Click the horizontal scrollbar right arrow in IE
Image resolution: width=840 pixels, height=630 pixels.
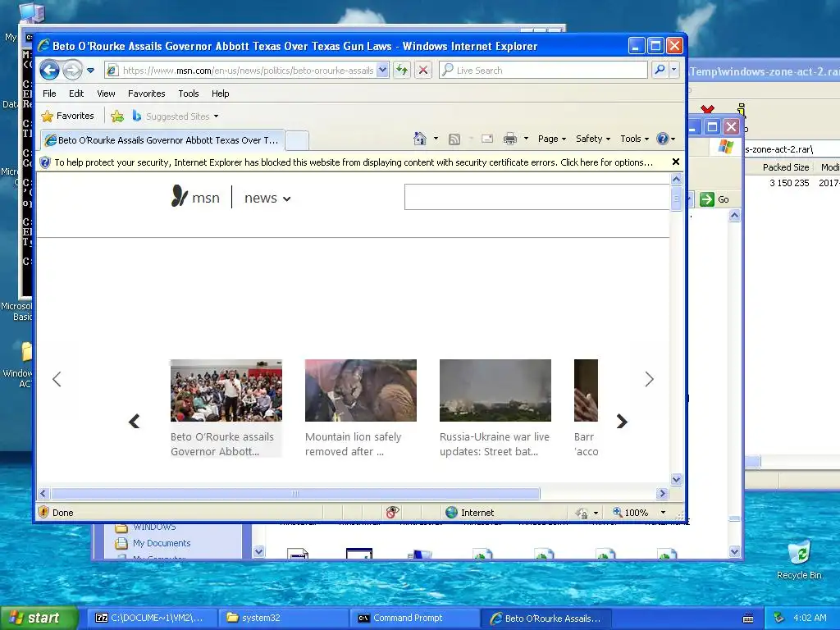(662, 493)
